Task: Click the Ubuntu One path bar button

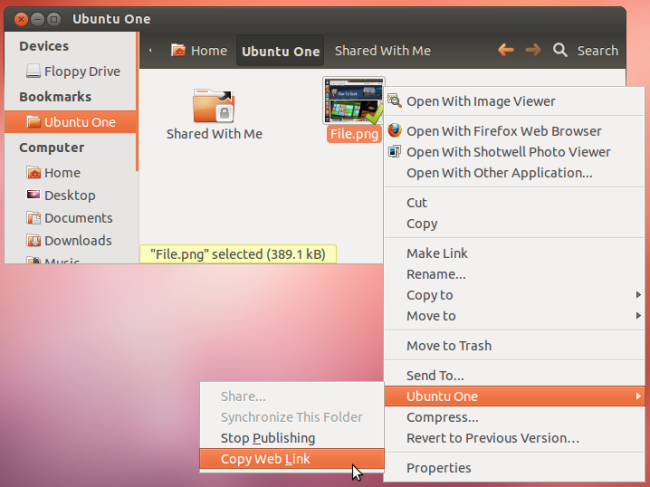Action: pos(280,51)
